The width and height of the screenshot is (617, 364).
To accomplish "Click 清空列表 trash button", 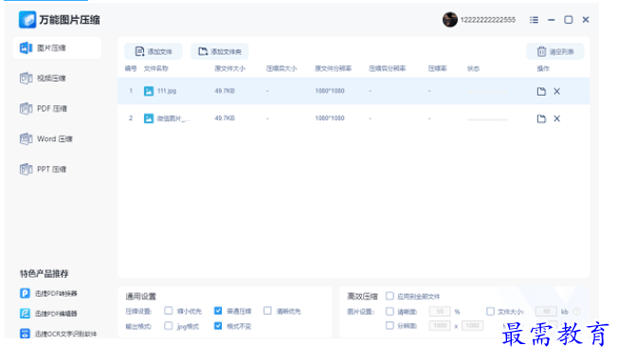I will pyautogui.click(x=555, y=51).
